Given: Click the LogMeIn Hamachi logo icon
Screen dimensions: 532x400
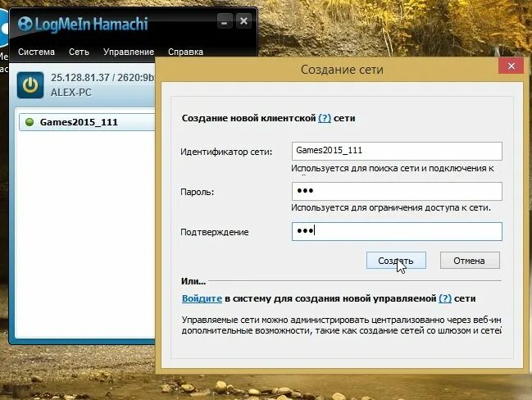Looking at the screenshot, I should coord(25,24).
